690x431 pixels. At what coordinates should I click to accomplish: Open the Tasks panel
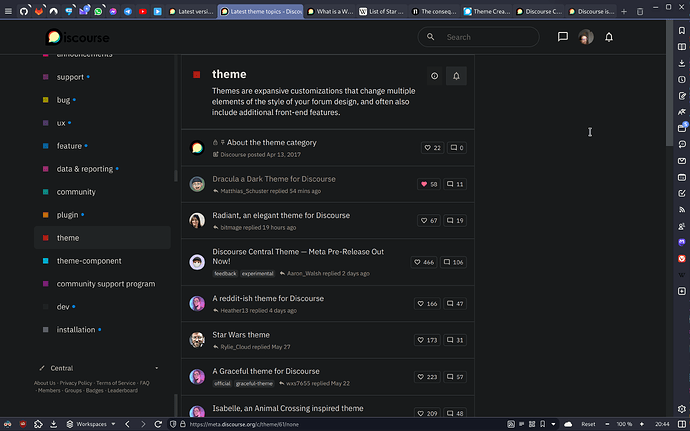click(682, 193)
